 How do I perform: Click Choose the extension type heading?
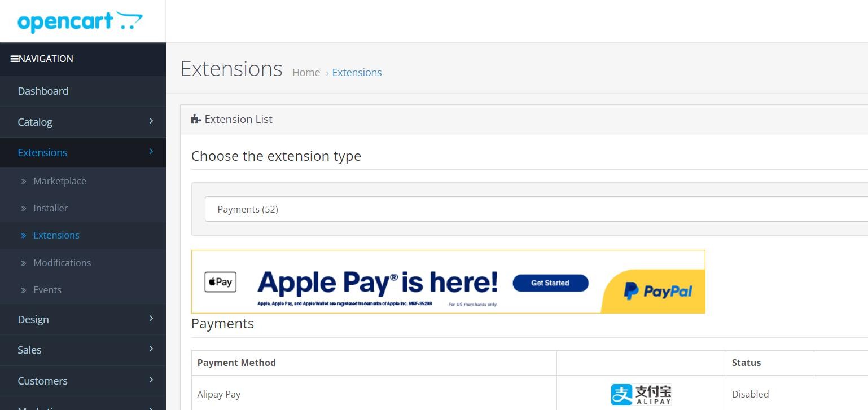(x=276, y=156)
